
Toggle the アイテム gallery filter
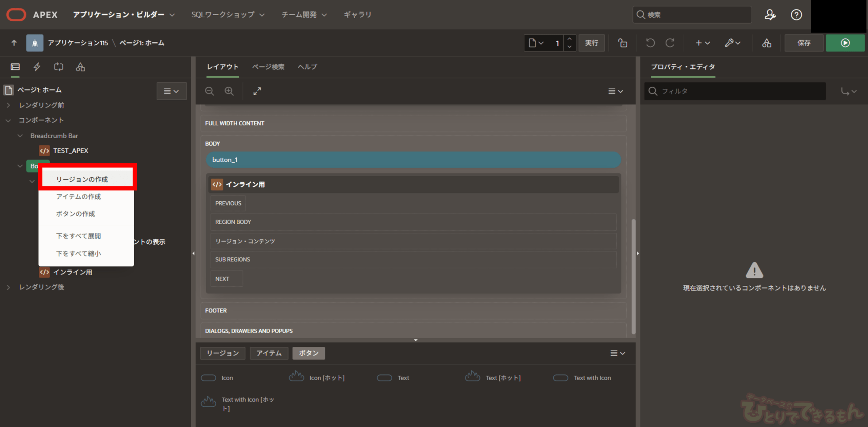(269, 353)
